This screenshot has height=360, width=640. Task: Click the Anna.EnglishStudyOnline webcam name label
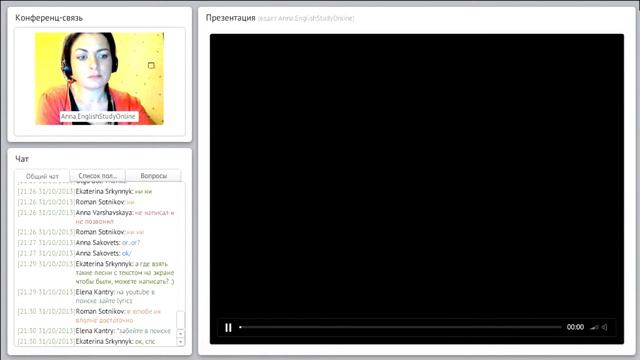click(98, 116)
